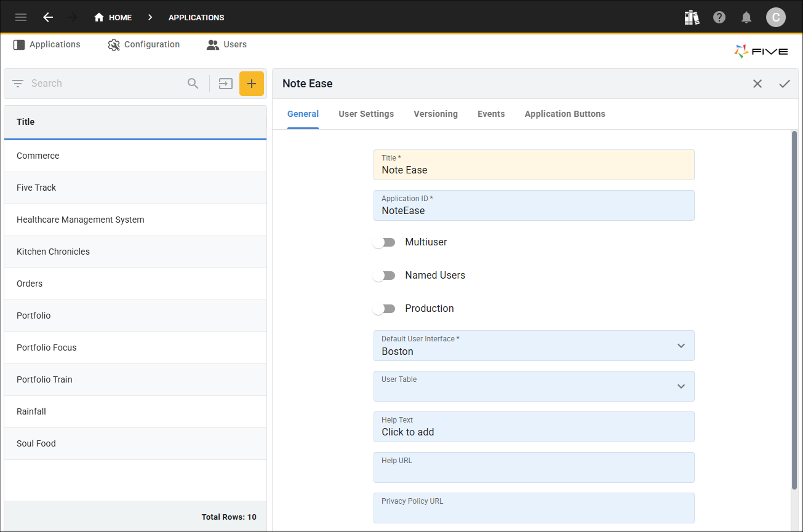Open the Application Buttons tab
Viewport: 803px width, 532px height.
pos(565,114)
